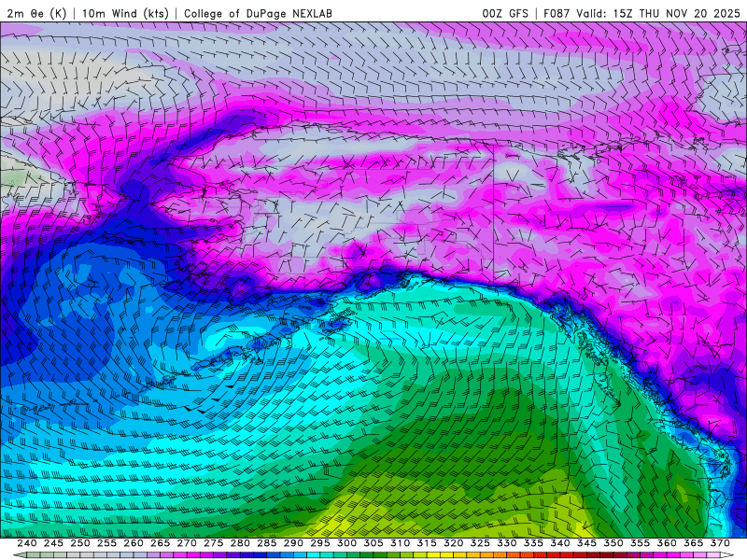Select the 250 value on the color scale
Image resolution: width=747 pixels, height=560 pixels.
tap(80, 543)
